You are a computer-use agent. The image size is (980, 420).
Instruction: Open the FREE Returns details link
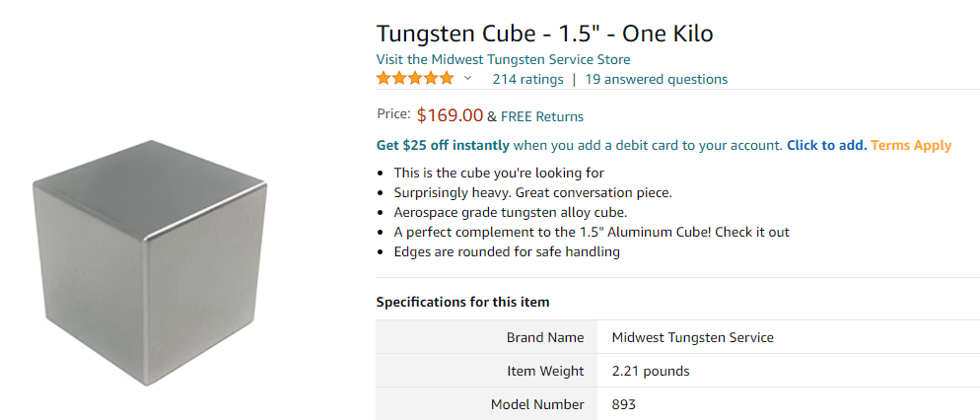pyautogui.click(x=542, y=116)
